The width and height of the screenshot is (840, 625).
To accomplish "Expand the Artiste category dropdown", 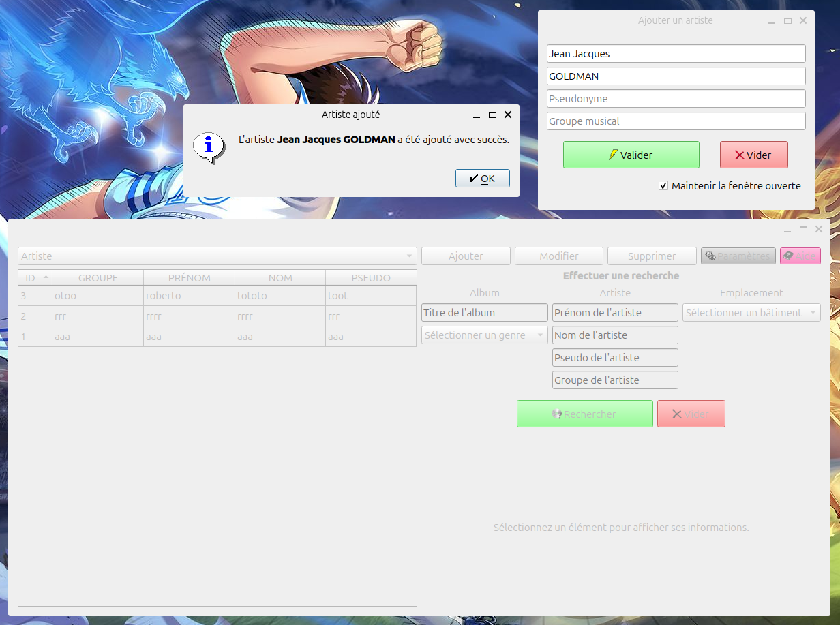I will pos(217,256).
